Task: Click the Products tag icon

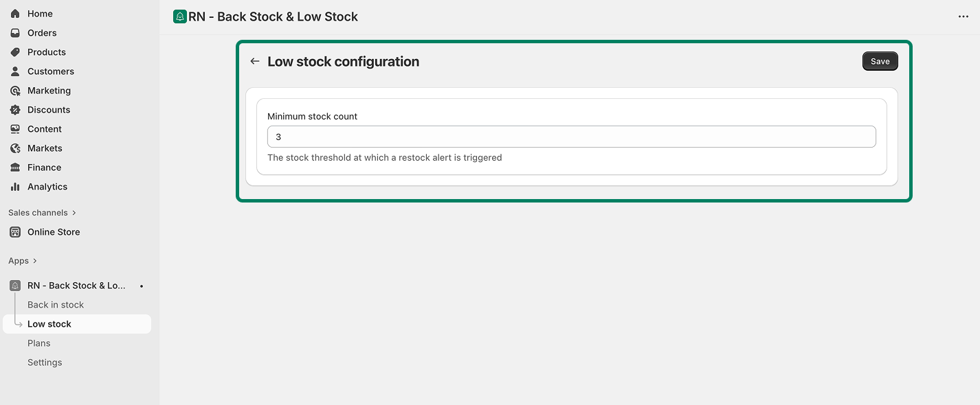Action: pos(15,52)
